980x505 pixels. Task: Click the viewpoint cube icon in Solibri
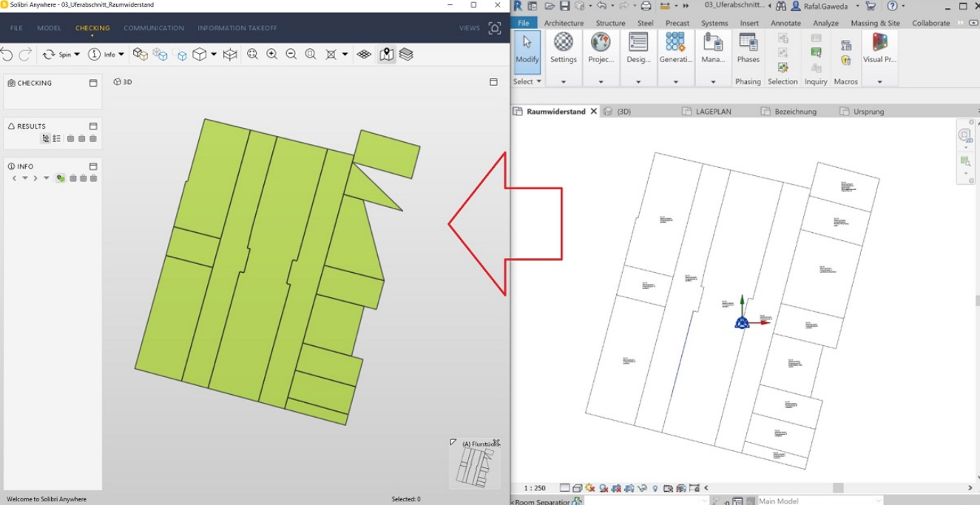(200, 54)
